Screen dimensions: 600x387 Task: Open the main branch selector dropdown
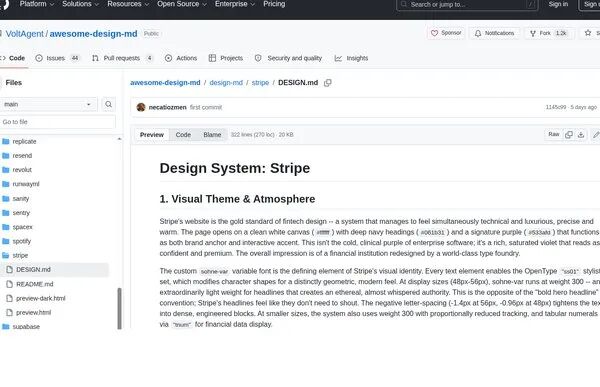tap(48, 104)
